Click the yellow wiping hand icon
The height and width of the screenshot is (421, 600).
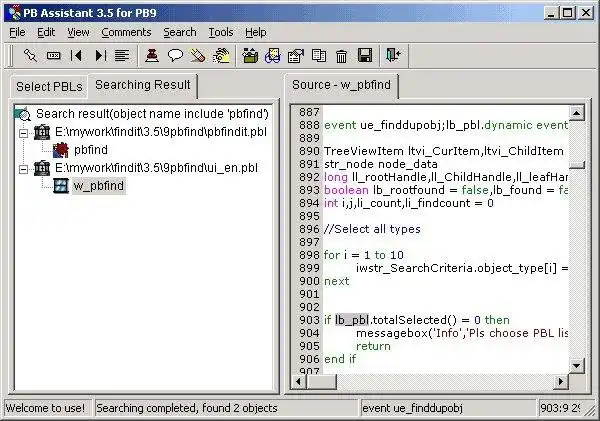221,55
